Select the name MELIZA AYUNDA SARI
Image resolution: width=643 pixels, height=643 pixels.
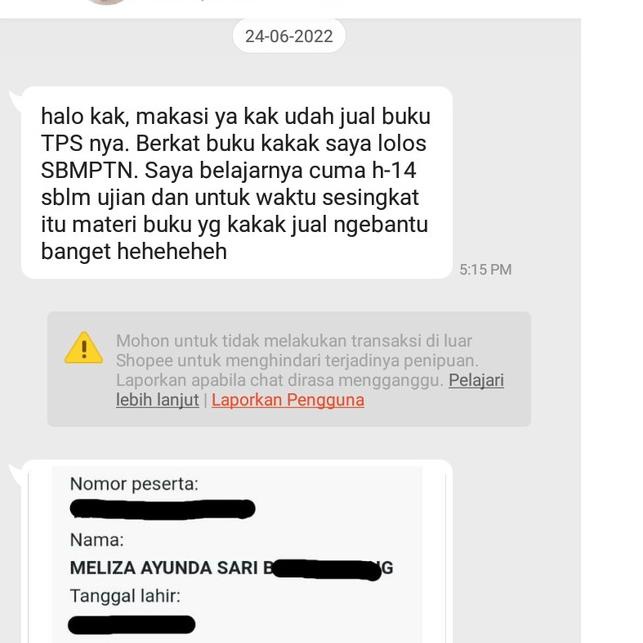click(x=164, y=568)
